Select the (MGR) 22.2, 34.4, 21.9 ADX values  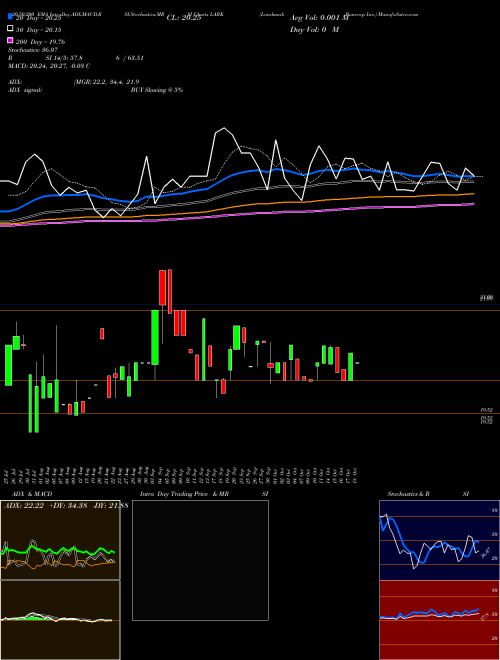pos(106,82)
